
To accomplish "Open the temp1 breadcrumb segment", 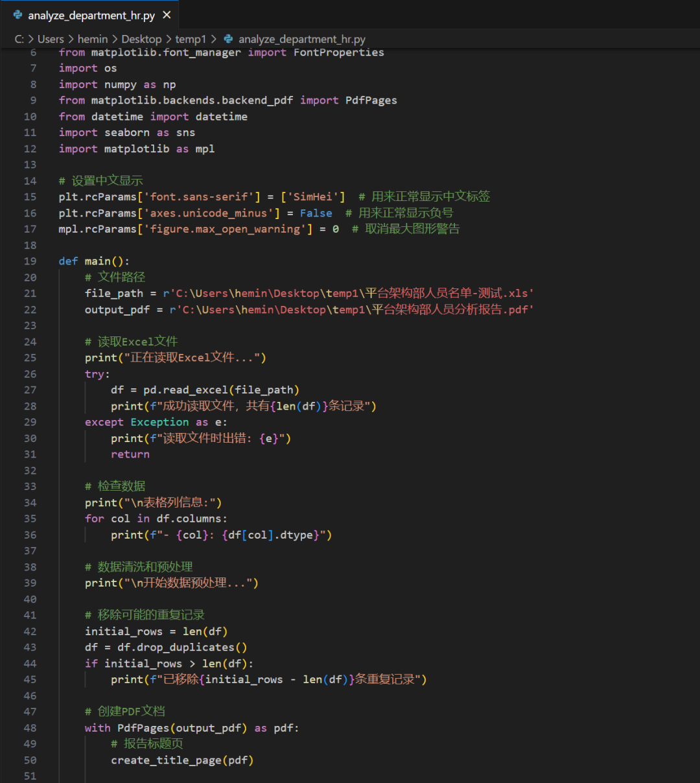I will point(191,39).
